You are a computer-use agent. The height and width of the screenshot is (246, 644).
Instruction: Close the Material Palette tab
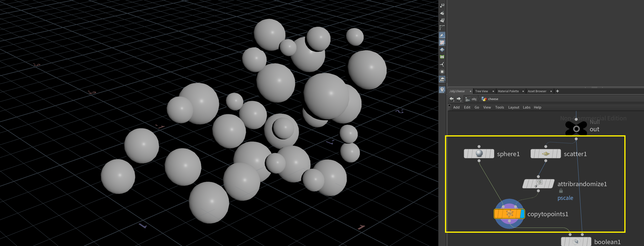[523, 91]
